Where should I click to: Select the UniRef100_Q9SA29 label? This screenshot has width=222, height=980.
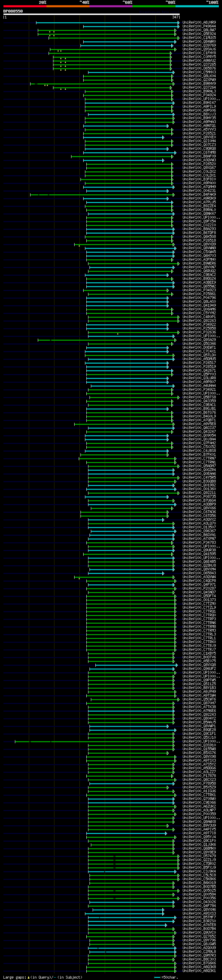(x=199, y=340)
